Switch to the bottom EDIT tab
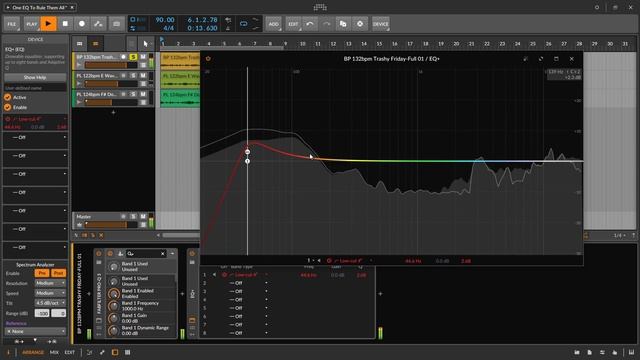 70,352
